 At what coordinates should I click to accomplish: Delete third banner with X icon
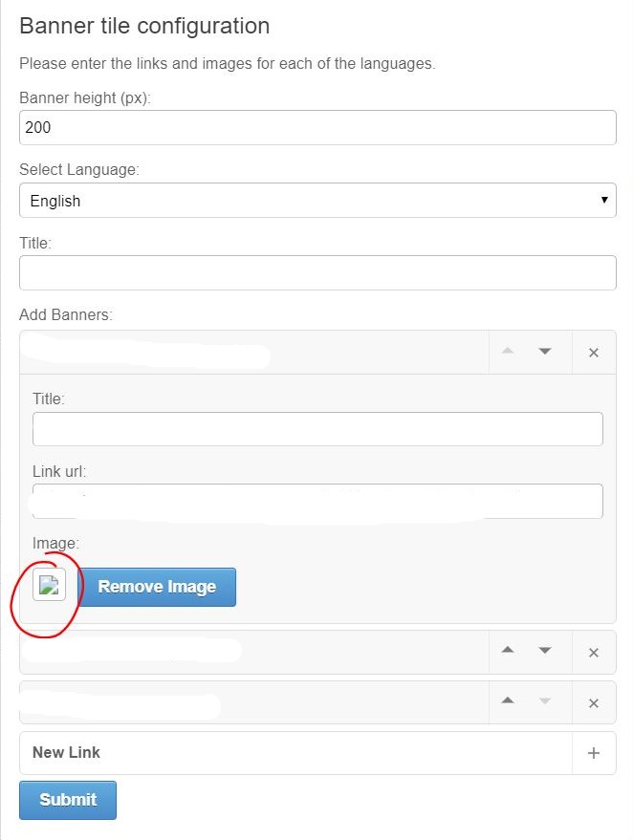594,703
